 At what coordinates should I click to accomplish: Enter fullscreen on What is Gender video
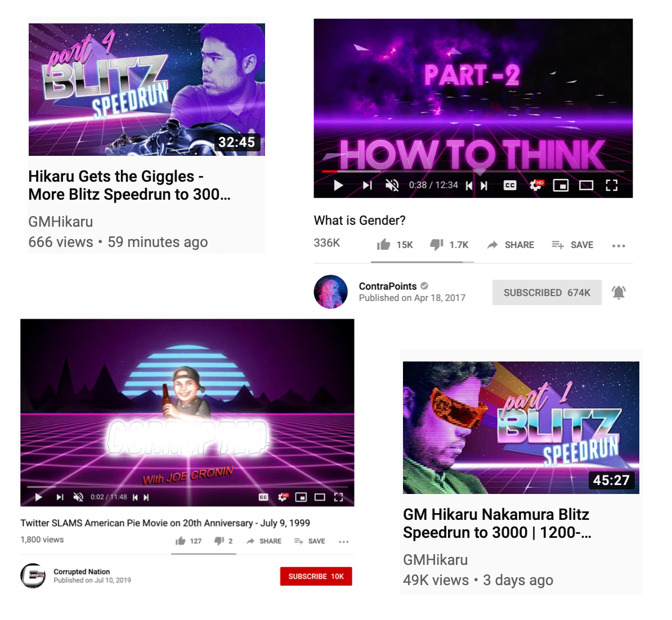tap(612, 186)
